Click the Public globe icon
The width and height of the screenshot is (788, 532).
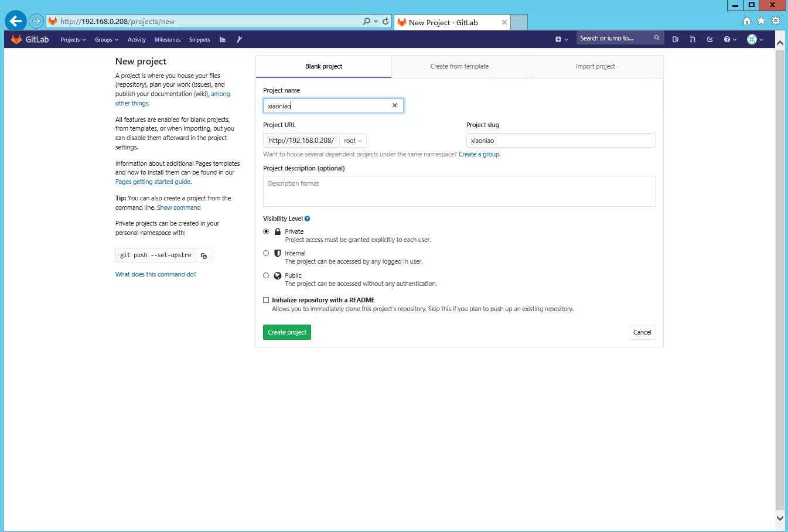pyautogui.click(x=278, y=275)
